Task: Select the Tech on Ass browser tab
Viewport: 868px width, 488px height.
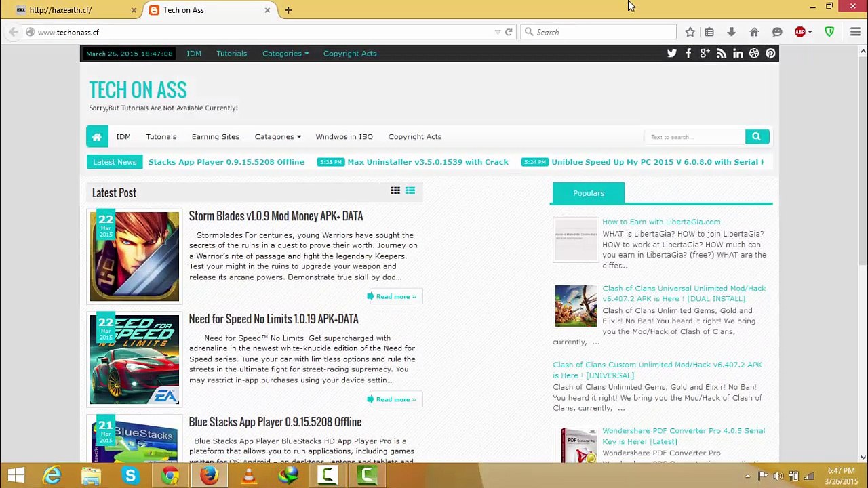Action: [210, 10]
